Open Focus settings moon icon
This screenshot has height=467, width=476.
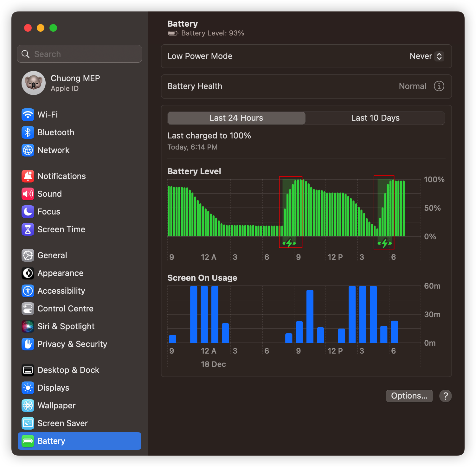click(28, 212)
